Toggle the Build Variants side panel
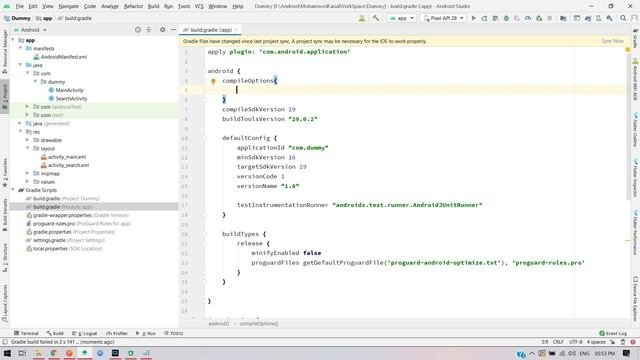 pos(4,215)
